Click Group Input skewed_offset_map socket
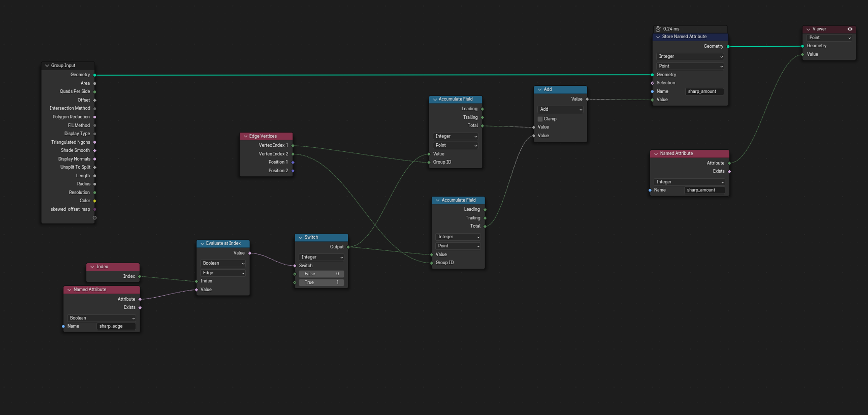 (94, 209)
